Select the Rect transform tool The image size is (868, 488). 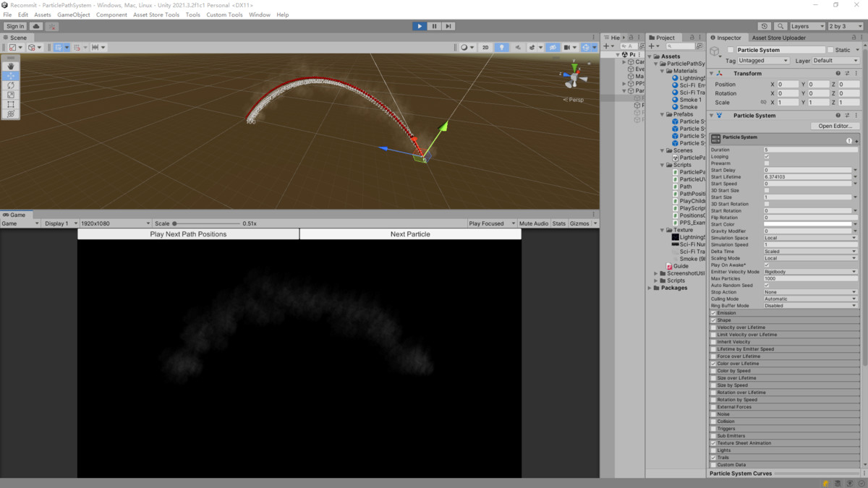click(x=11, y=104)
